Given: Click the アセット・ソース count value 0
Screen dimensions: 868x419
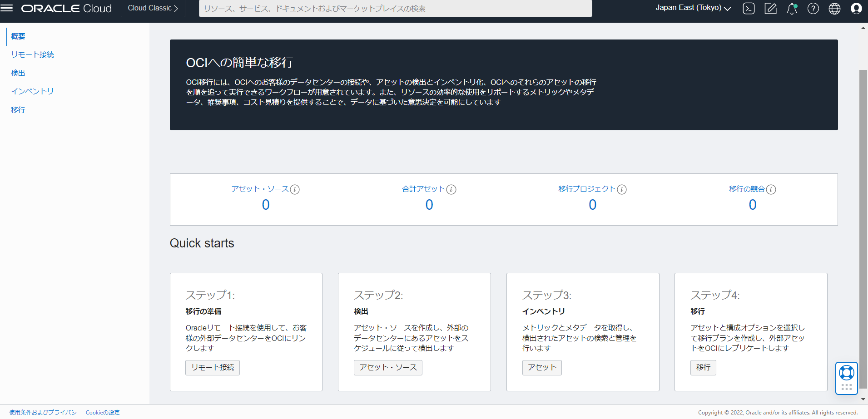Looking at the screenshot, I should point(266,205).
